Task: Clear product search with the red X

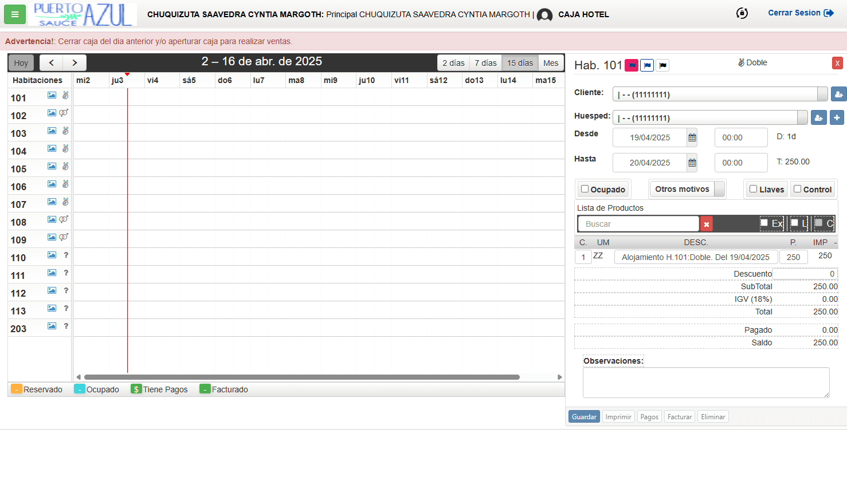Action: tap(707, 224)
